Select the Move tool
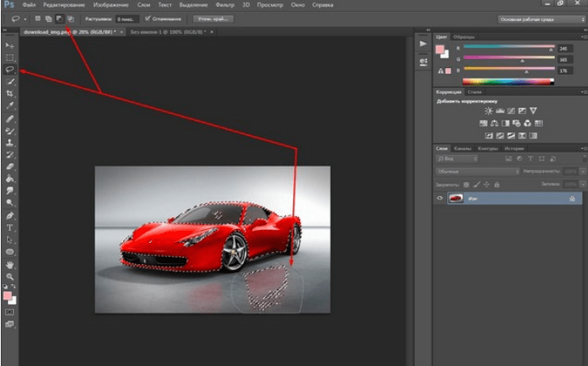The image size is (588, 366). pos(10,45)
